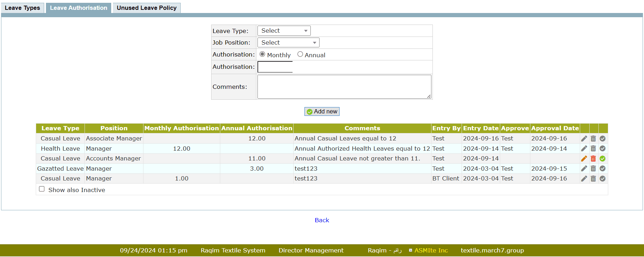Expand the Job Position dropdown
644x257 pixels.
tap(288, 43)
